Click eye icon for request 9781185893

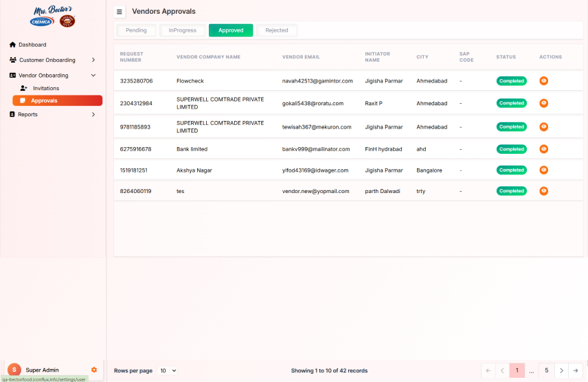click(x=543, y=126)
